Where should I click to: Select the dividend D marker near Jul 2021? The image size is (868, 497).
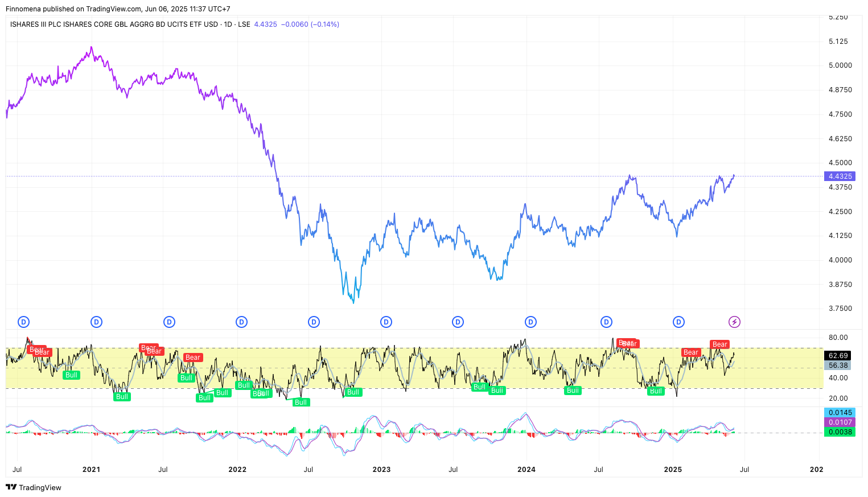pos(169,322)
